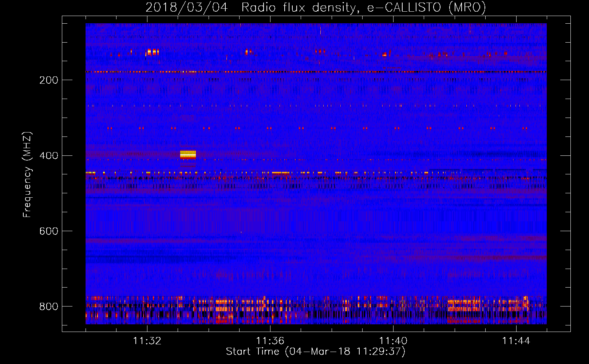Click the 11:44 time tick label

pyautogui.click(x=516, y=341)
